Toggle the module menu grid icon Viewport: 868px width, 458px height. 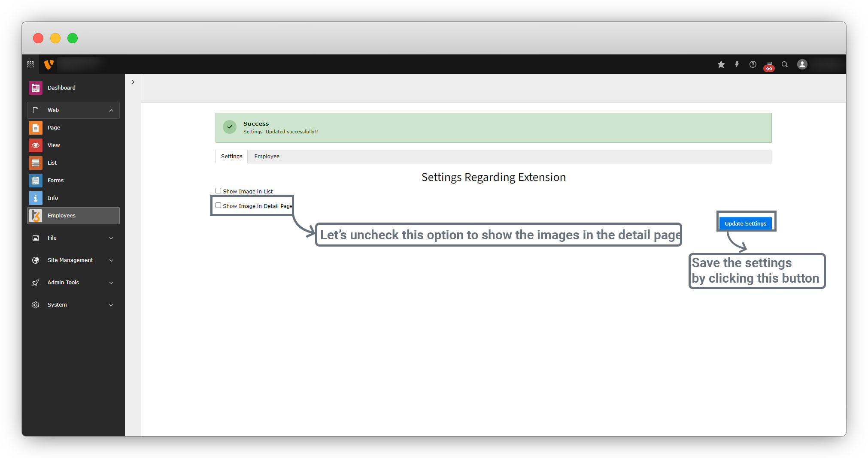click(30, 64)
